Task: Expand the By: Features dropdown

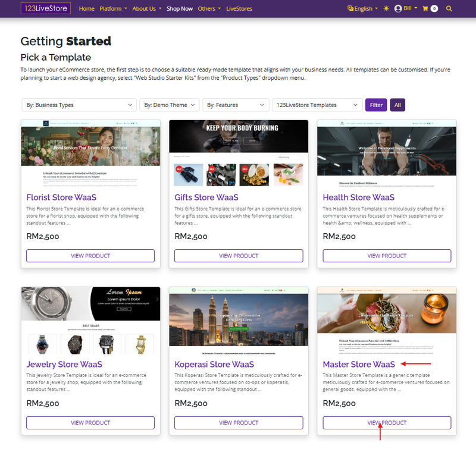Action: (x=235, y=105)
